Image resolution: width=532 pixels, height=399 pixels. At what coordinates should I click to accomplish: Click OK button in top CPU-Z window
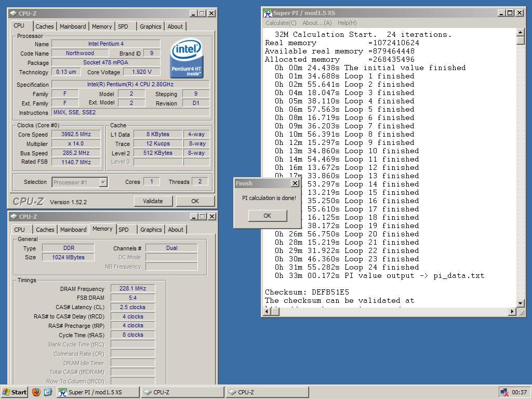(195, 201)
